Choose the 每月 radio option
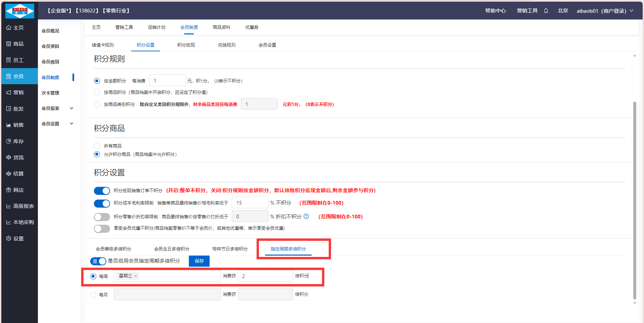This screenshot has width=644, height=323. [x=93, y=295]
